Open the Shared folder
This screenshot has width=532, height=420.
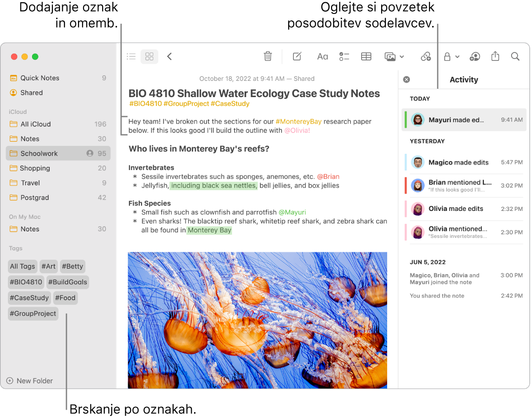(x=58, y=93)
